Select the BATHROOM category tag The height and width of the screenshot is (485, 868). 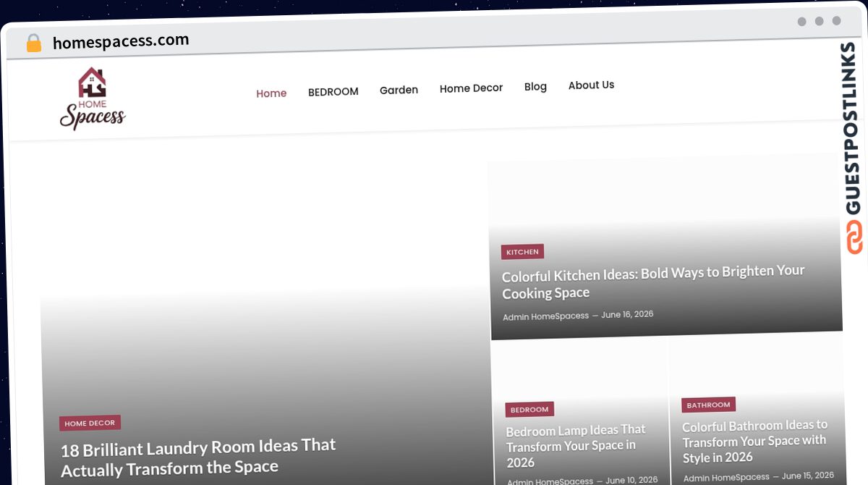point(708,405)
